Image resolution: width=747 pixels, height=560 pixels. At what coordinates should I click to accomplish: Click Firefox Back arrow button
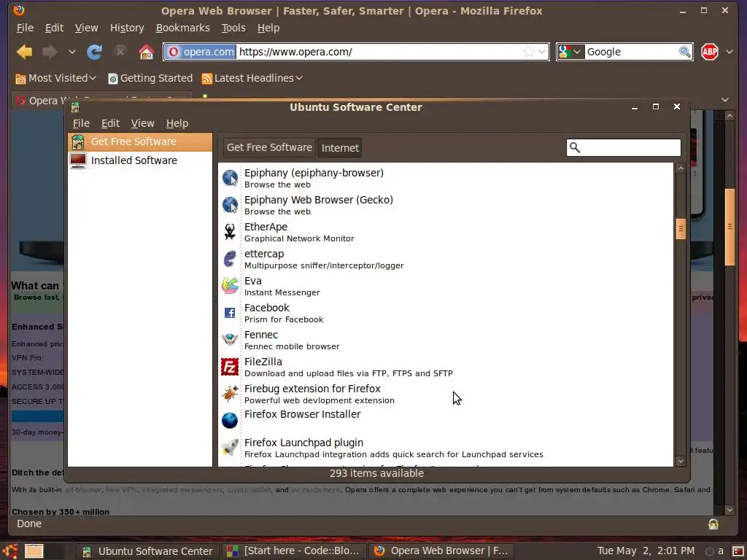coord(24,52)
